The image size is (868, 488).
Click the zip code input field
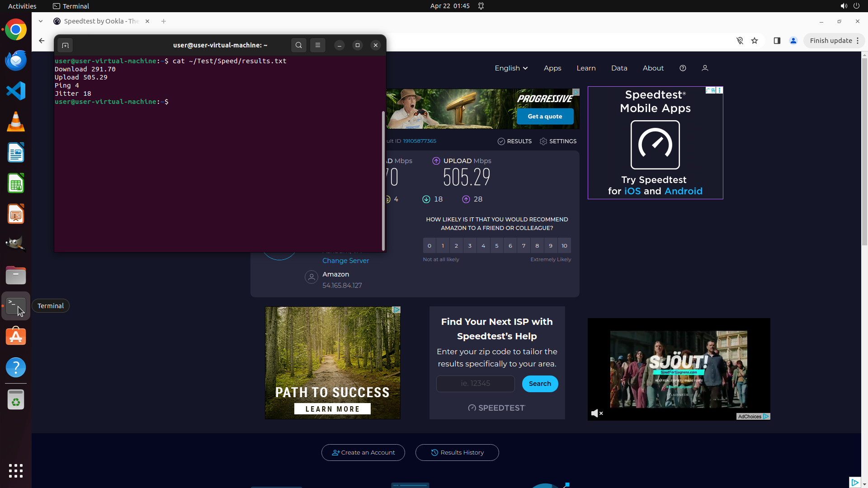[x=475, y=384]
